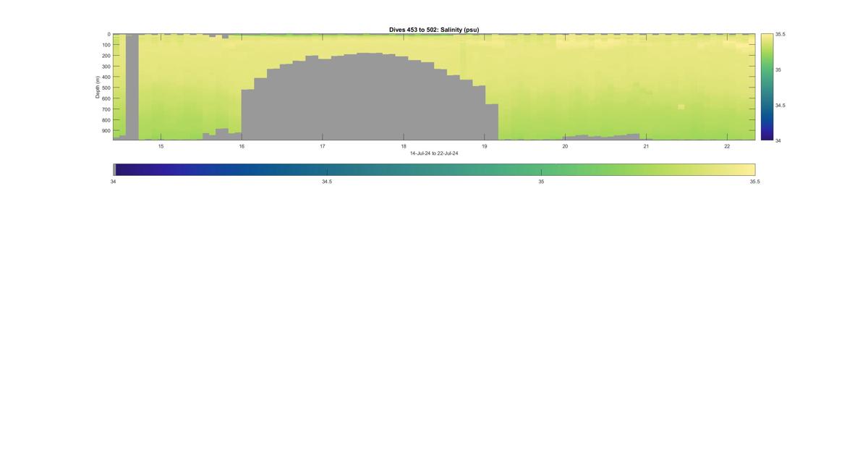This screenshot has height=450, width=868.
Task: Click the depth tick label '800'
Action: 106,120
